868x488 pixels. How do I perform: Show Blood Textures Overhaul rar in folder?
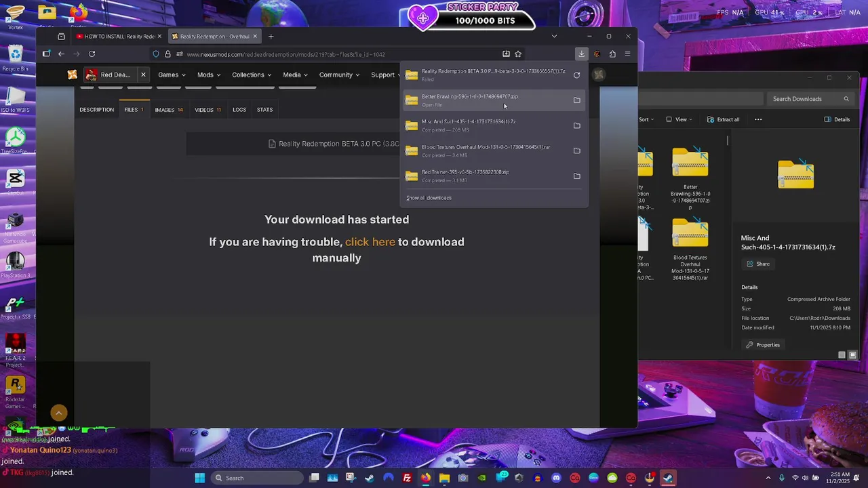[576, 150]
